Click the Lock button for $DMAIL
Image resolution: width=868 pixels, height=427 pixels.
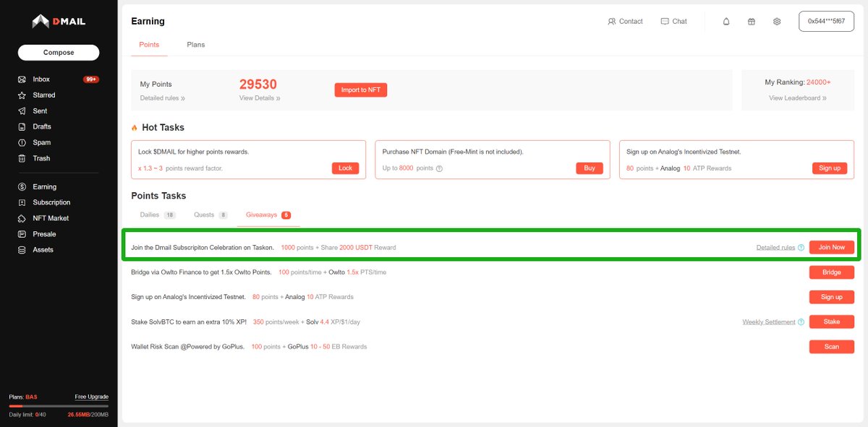pos(346,168)
